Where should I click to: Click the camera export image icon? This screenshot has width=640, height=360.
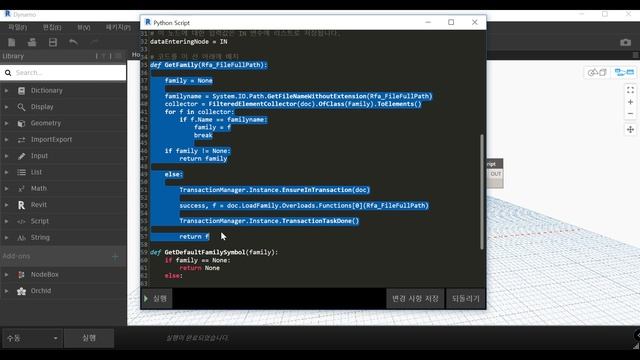(x=625, y=42)
